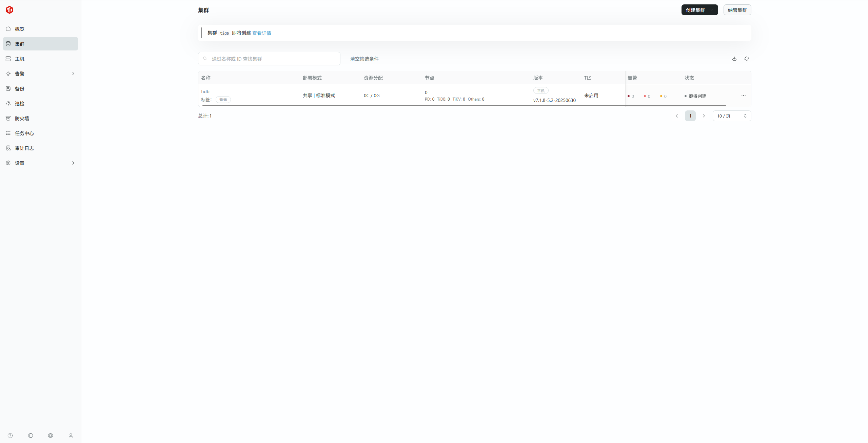Open 任务中心 from the sidebar
Image resolution: width=868 pixels, height=443 pixels.
coord(24,133)
